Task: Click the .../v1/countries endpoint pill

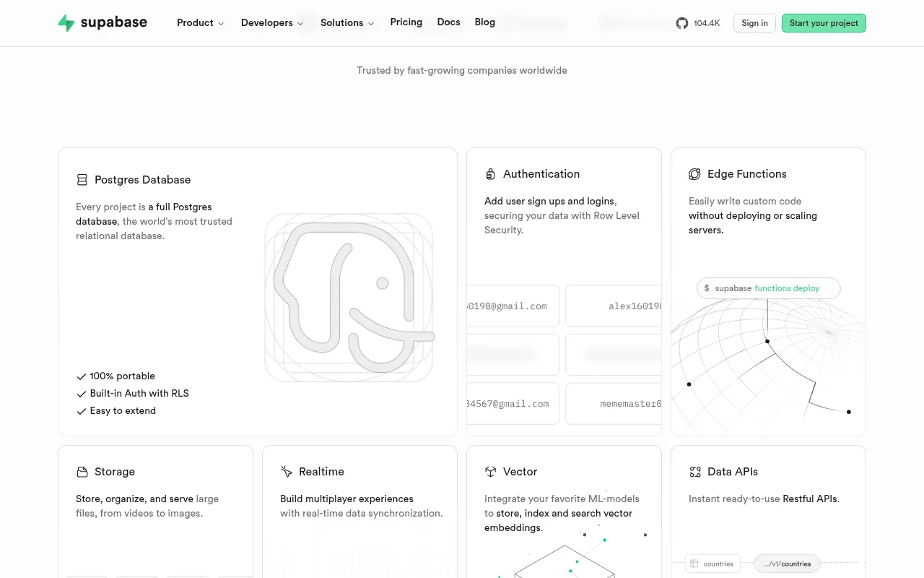Action: point(787,564)
